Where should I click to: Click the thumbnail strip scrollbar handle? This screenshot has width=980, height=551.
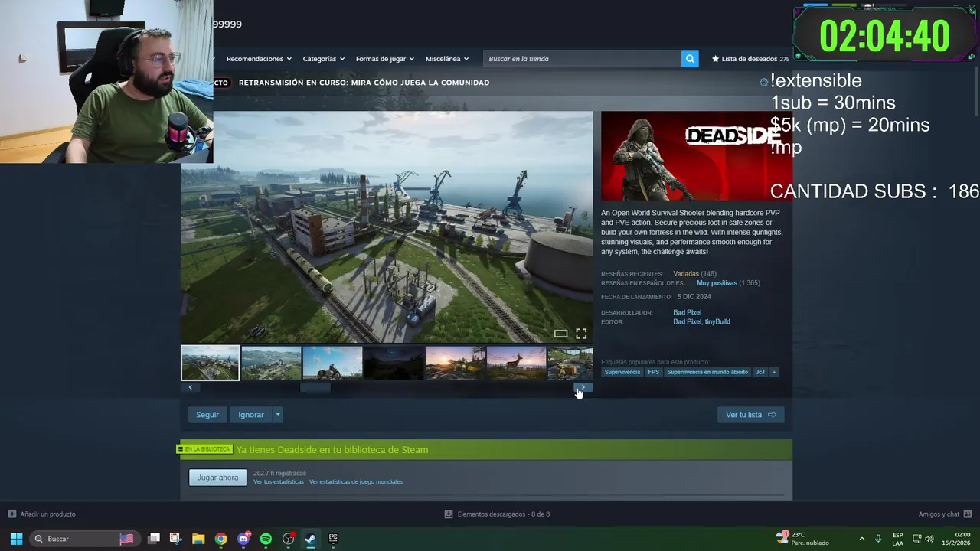pyautogui.click(x=315, y=387)
